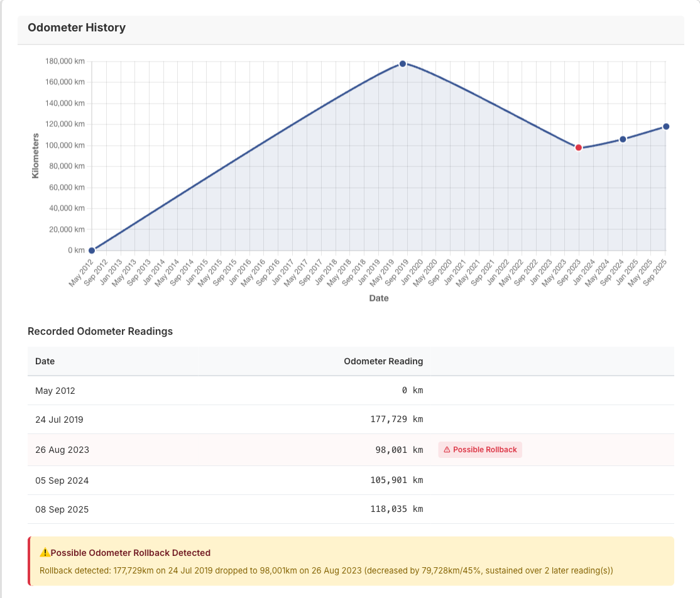The width and height of the screenshot is (700, 598).
Task: Click the 60,000 km axis label
Action: [67, 187]
